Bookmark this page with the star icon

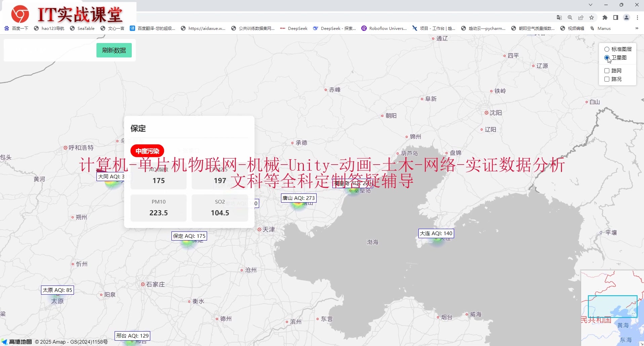[x=592, y=17]
